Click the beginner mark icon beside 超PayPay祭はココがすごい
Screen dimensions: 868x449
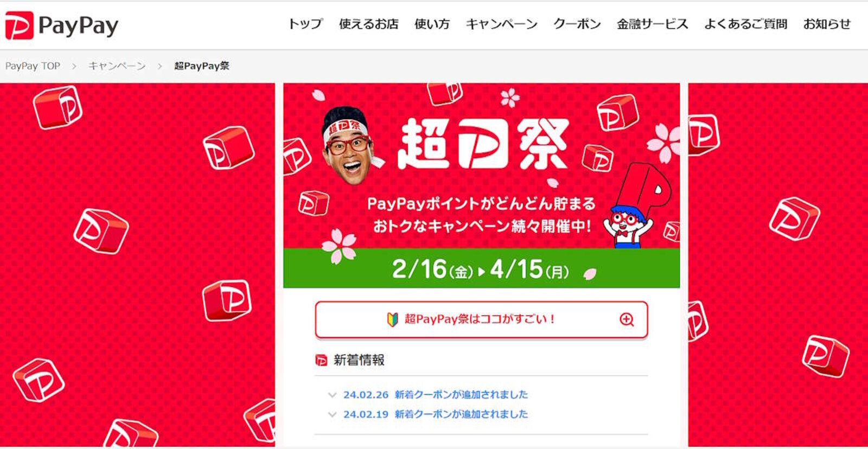coord(393,319)
